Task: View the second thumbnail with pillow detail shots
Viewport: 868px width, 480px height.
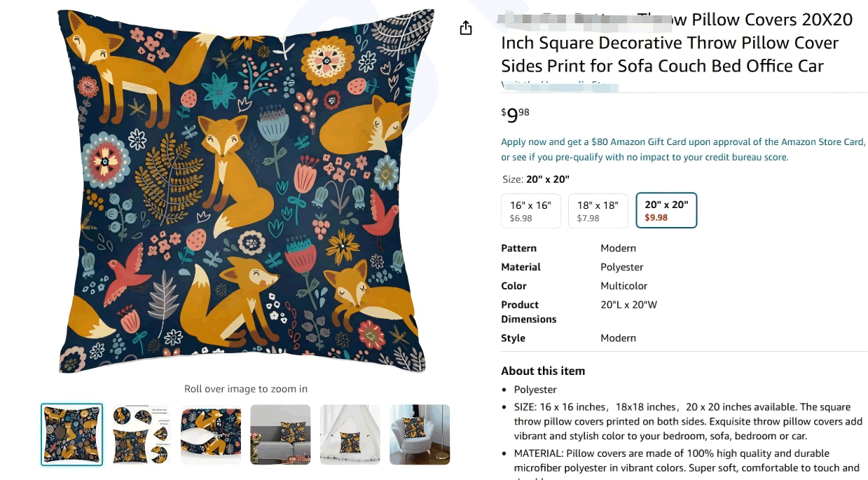Action: 141,434
